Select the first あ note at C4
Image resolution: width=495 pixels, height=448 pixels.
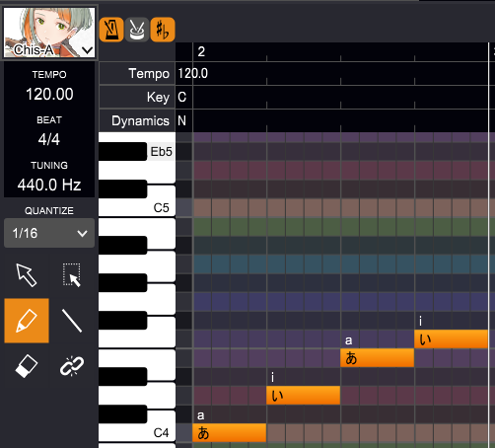tap(230, 433)
